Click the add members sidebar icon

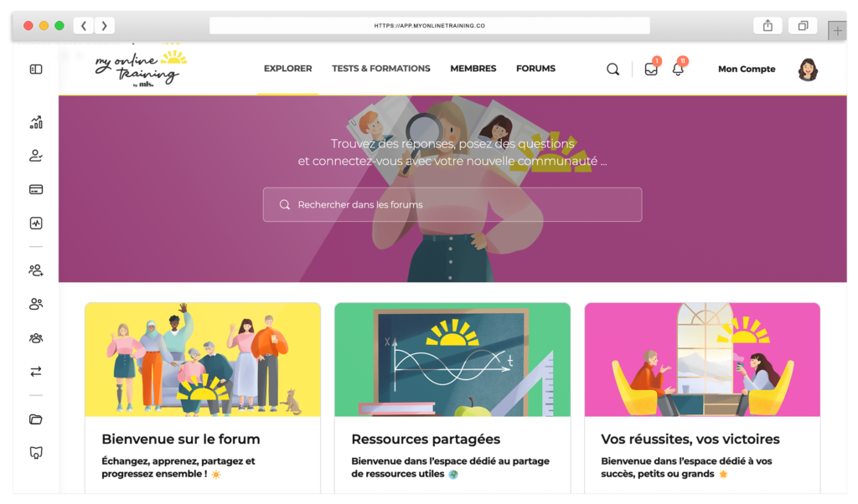(36, 270)
